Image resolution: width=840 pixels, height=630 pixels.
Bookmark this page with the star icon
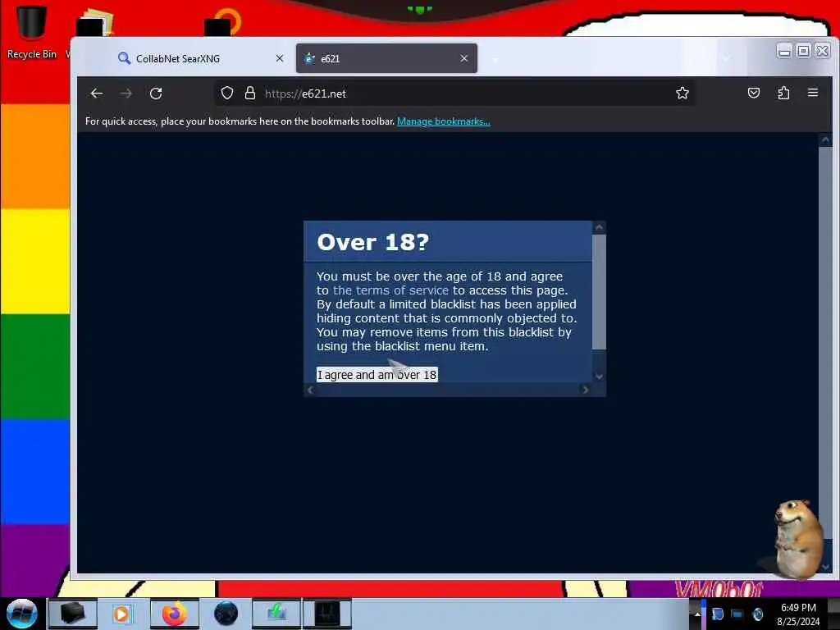[x=682, y=94]
